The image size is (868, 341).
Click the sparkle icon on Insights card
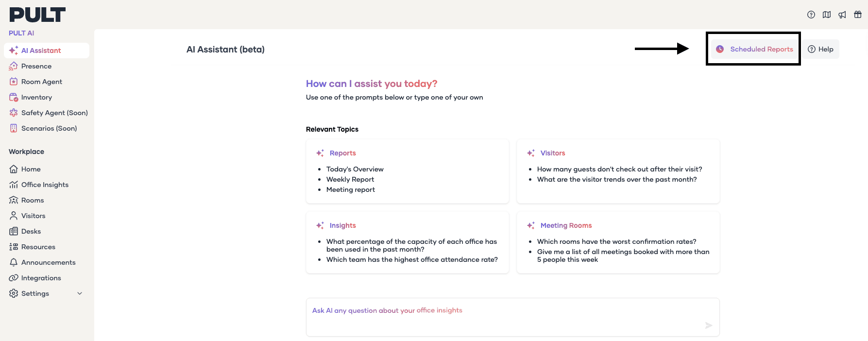click(x=320, y=225)
